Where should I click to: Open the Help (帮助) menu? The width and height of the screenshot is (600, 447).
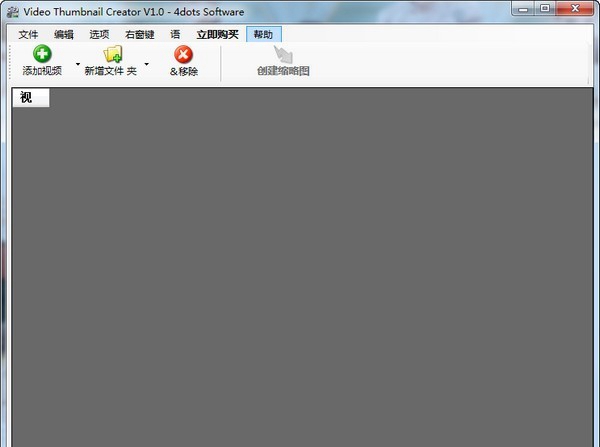click(x=264, y=34)
